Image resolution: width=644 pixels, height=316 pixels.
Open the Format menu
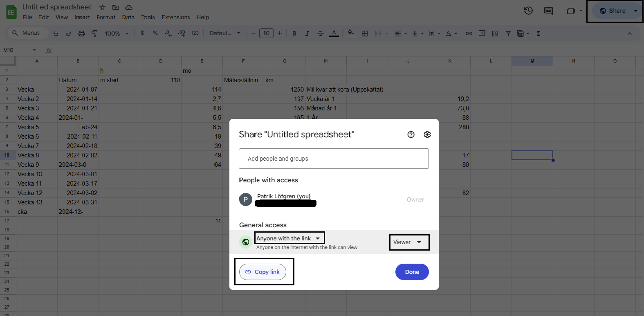[x=106, y=17]
